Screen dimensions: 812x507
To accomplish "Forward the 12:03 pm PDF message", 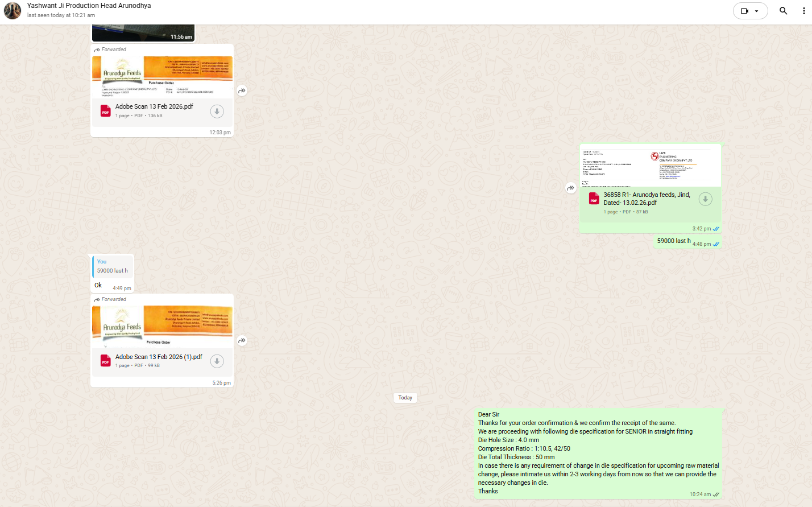I will 242,90.
